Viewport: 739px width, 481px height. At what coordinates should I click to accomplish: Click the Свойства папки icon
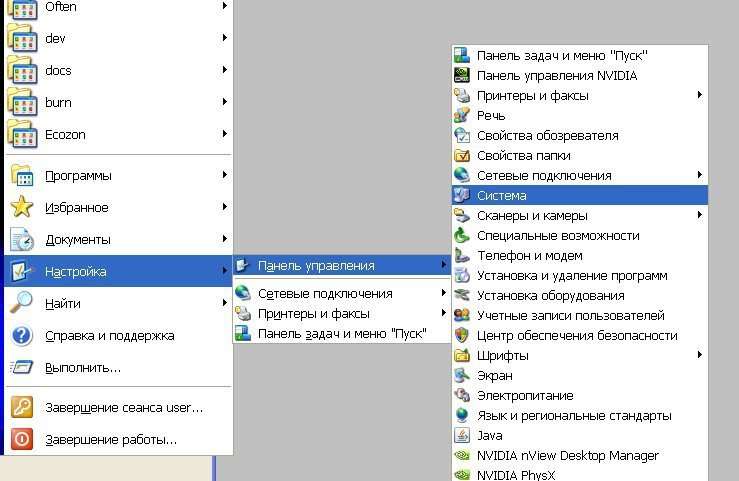pyautogui.click(x=462, y=155)
